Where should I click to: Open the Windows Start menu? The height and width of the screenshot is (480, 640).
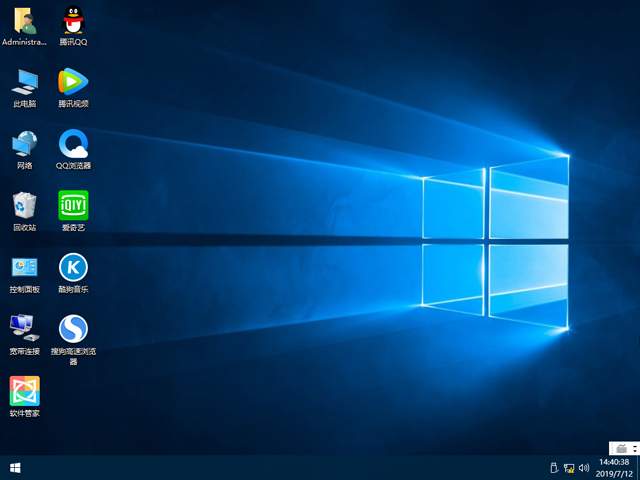[15, 467]
